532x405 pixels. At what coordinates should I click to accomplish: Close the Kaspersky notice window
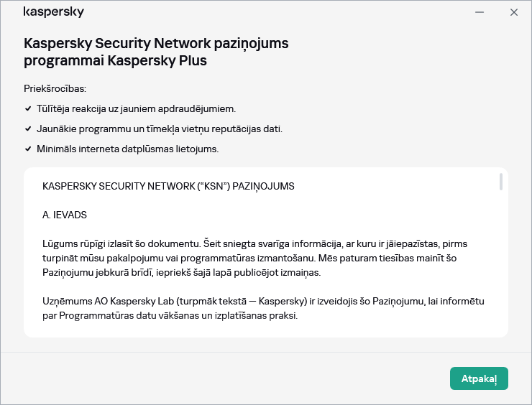pos(514,12)
